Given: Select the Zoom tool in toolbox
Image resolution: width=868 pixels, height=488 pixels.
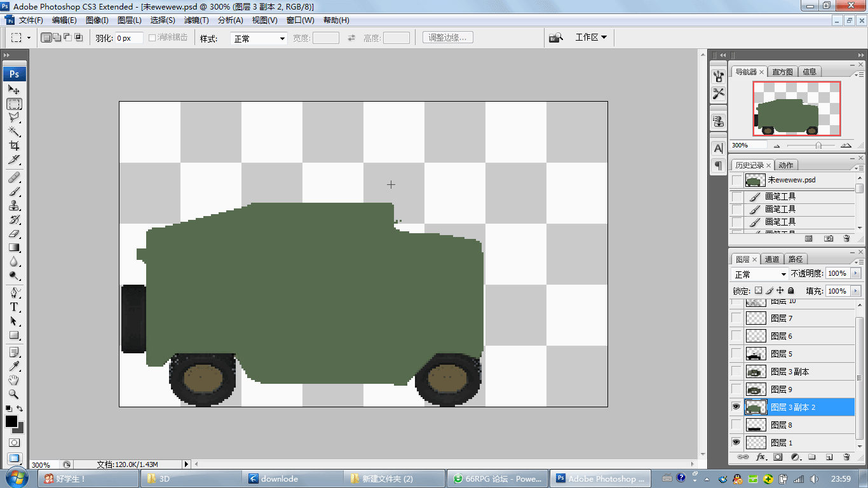Looking at the screenshot, I should click(14, 395).
